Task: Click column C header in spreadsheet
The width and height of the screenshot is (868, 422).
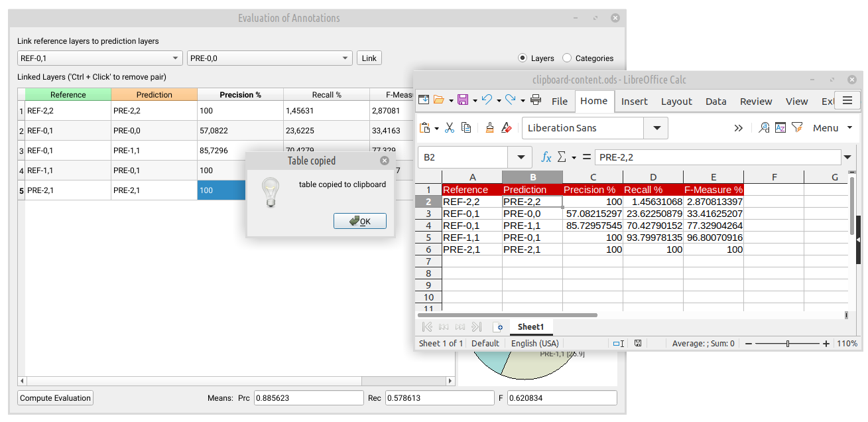Action: (593, 177)
